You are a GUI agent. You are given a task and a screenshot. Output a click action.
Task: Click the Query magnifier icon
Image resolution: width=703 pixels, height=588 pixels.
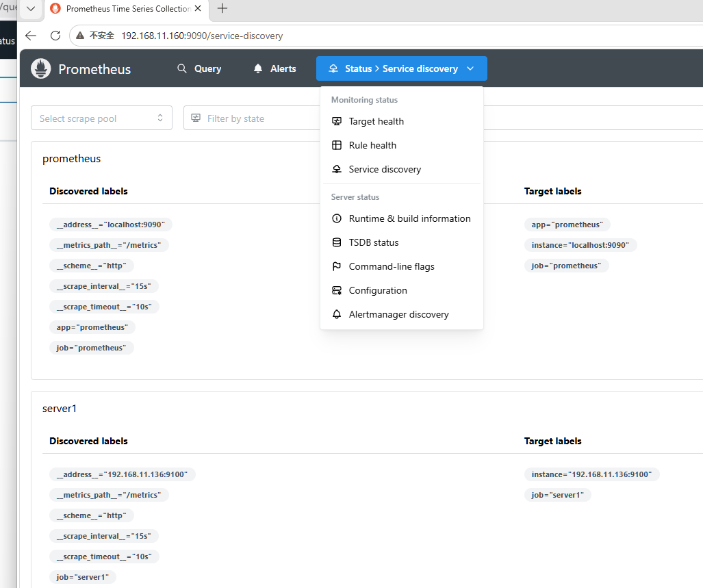coord(181,68)
